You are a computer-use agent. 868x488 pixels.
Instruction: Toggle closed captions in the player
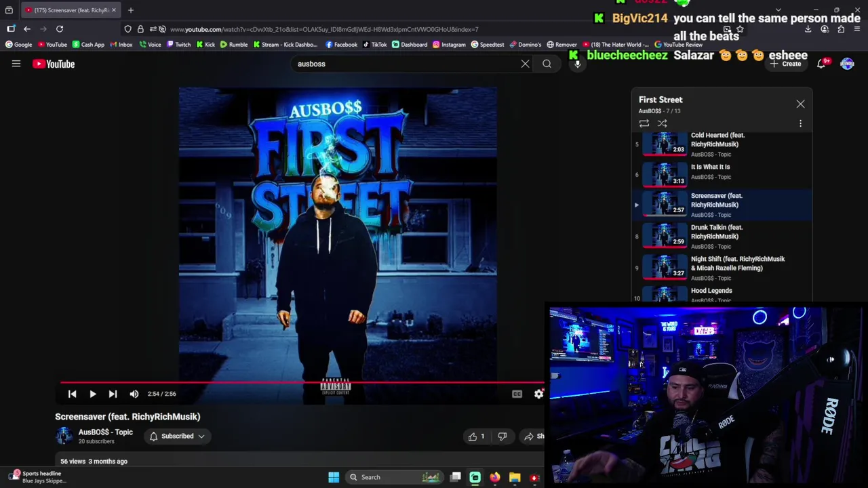click(x=517, y=394)
